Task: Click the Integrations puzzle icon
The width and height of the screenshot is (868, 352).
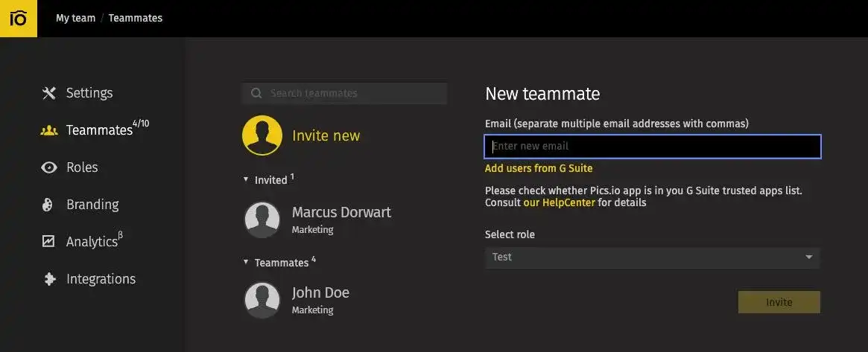Action: click(x=49, y=279)
